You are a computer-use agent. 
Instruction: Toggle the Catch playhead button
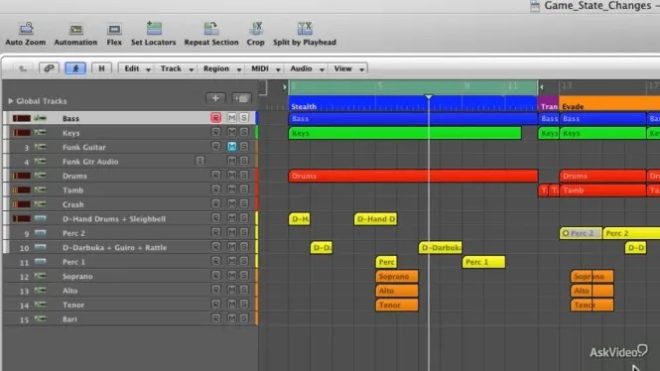click(x=75, y=68)
